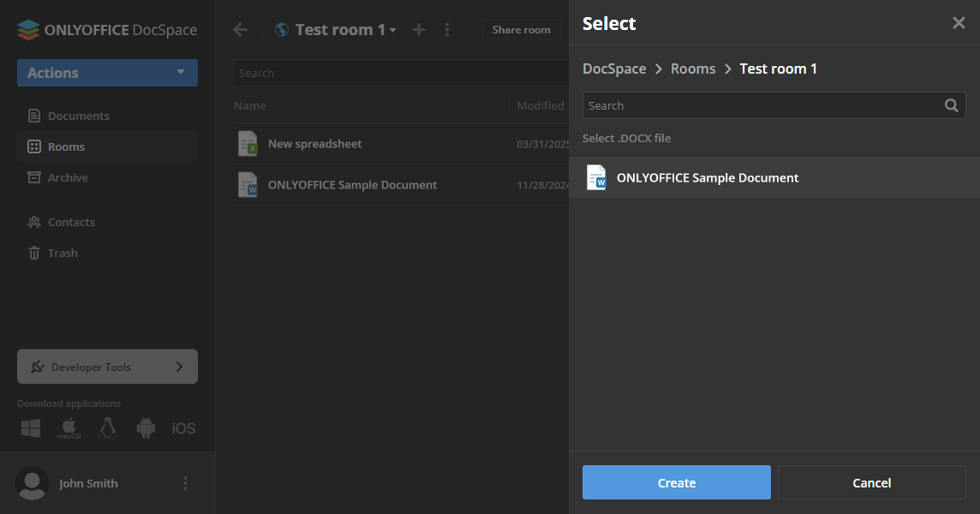Open the Test room 1 dropdown chevron
The image size is (980, 514).
393,29
